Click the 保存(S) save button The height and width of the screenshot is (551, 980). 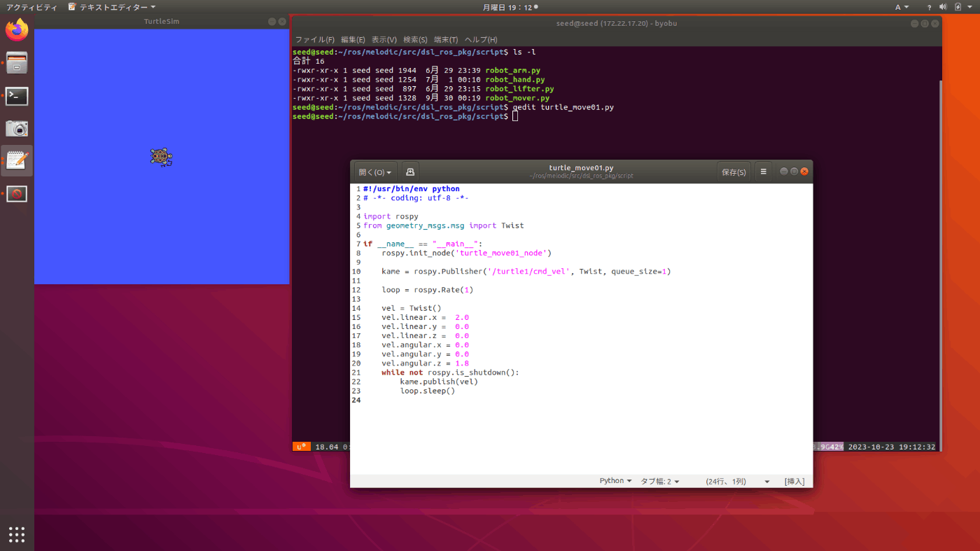click(734, 172)
